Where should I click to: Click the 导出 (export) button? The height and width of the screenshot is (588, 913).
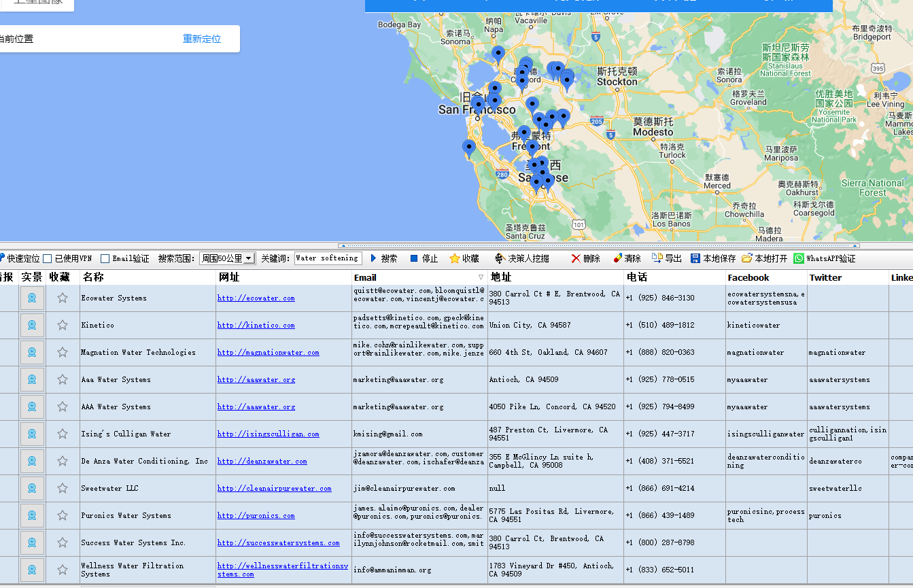[667, 258]
